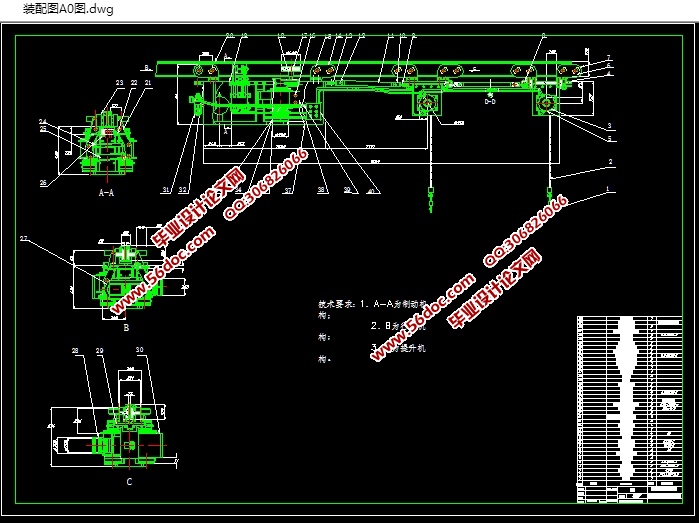Click part number 32 callout
Viewport: 699px width, 523px height.
pyautogui.click(x=183, y=189)
